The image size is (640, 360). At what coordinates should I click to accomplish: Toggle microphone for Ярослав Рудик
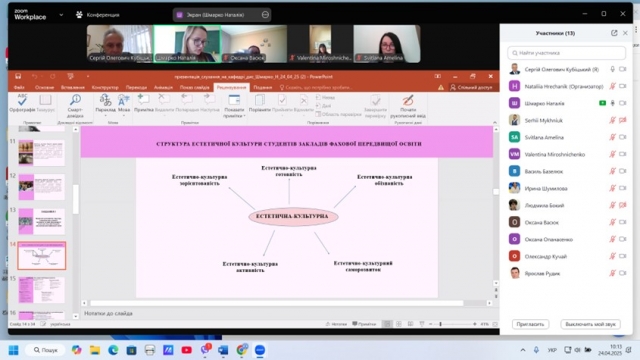tap(612, 273)
